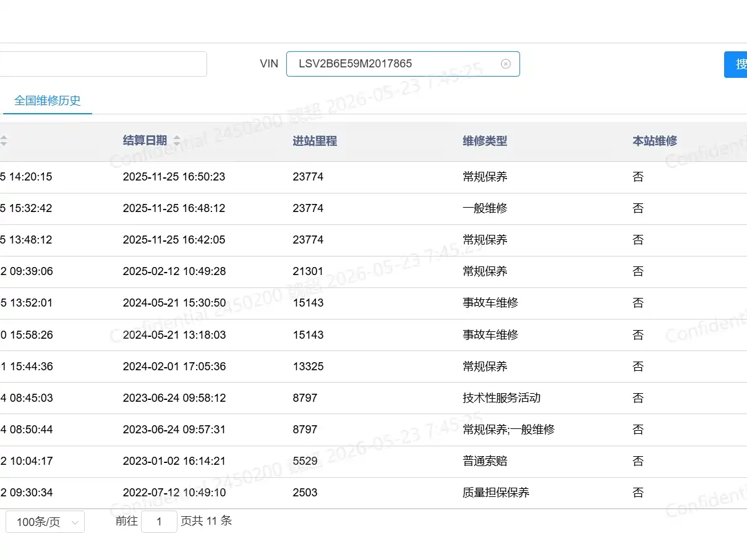
Task: Click mileage value 2503
Action: (x=305, y=493)
